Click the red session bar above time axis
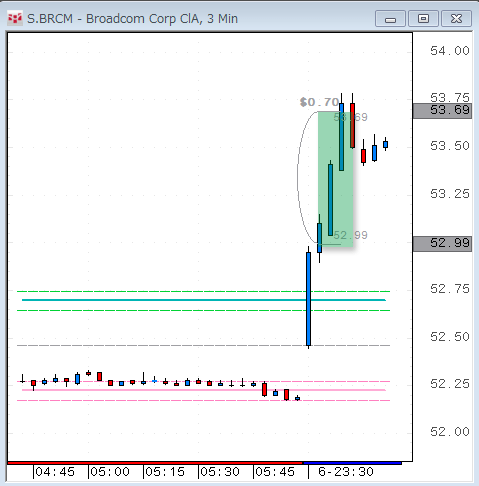The height and width of the screenshot is (486, 479). (155, 463)
